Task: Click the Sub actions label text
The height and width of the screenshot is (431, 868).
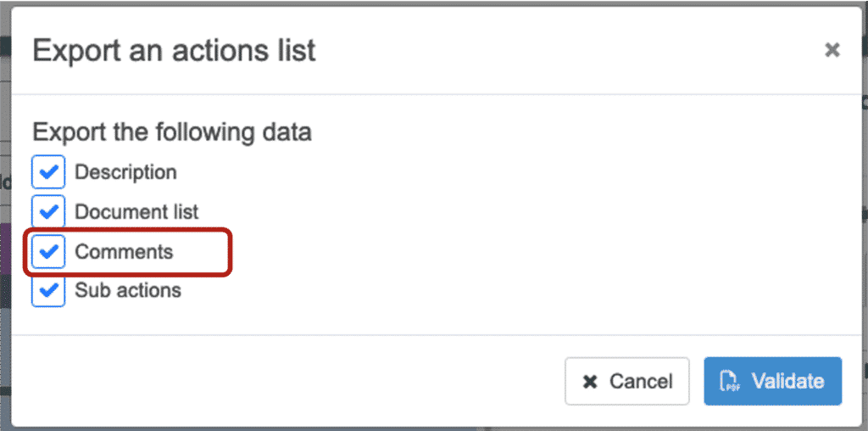Action: point(128,290)
